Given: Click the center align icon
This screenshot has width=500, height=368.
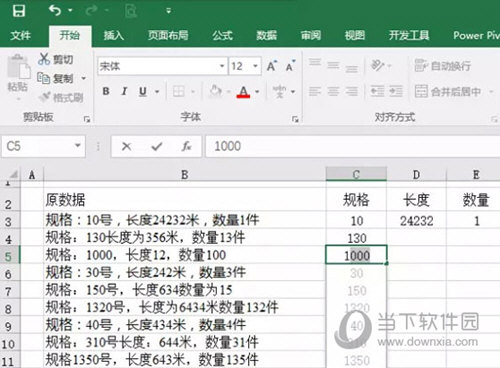Looking at the screenshot, I should 333,91.
